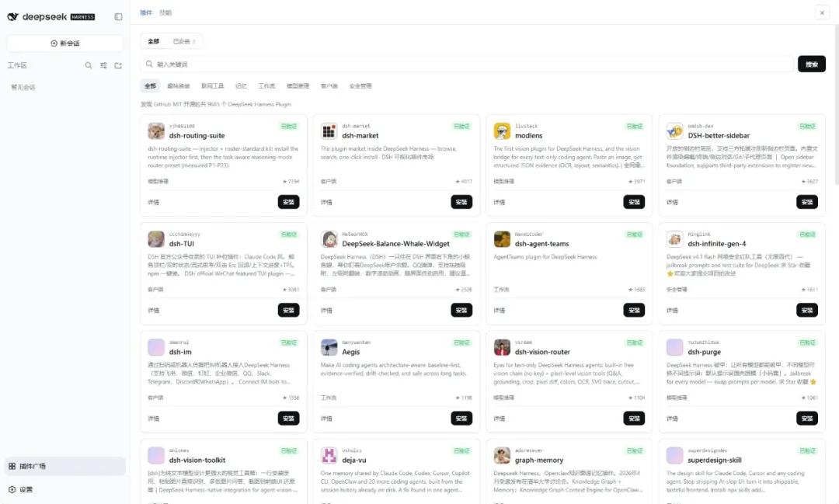839x504 pixels.
Task: Click the DeepSeek whale logo
Action: tap(13, 16)
